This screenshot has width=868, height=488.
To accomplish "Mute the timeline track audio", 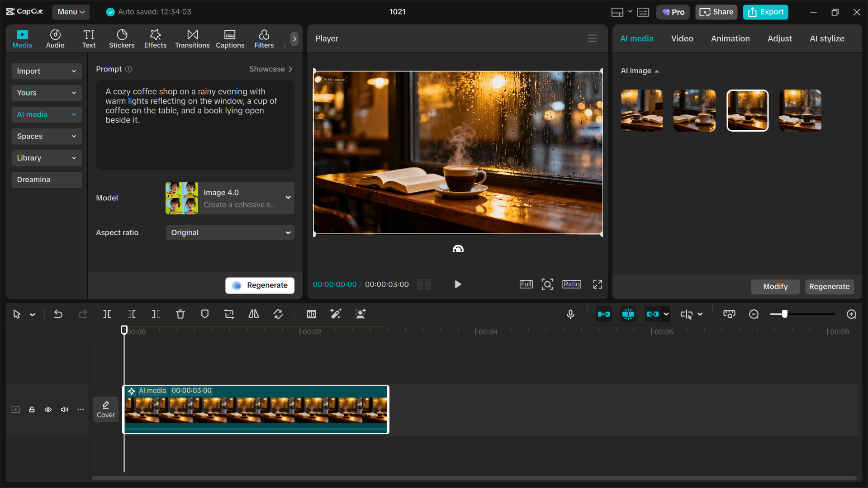I will click(64, 409).
